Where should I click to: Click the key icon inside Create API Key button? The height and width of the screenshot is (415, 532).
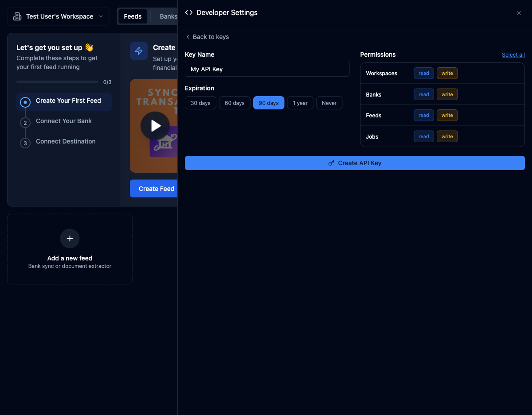[331, 163]
